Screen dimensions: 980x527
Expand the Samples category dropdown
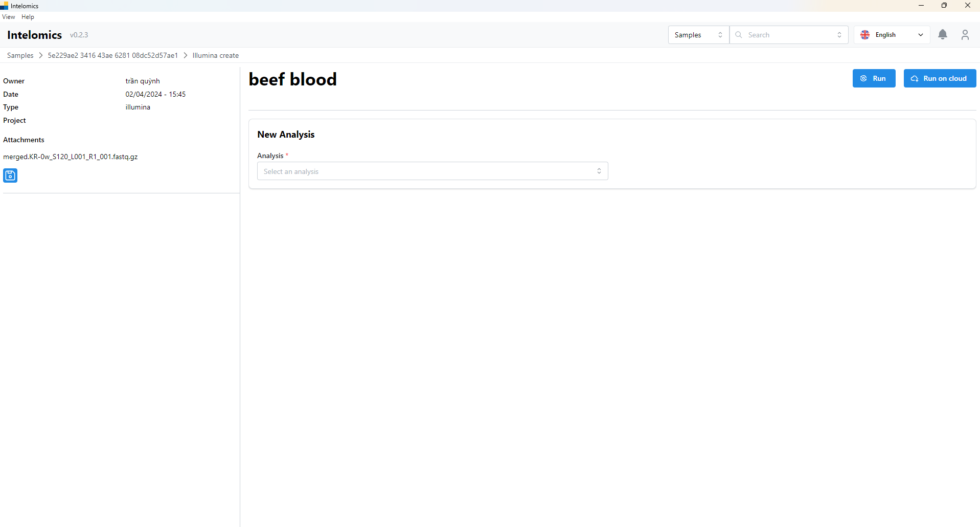698,35
